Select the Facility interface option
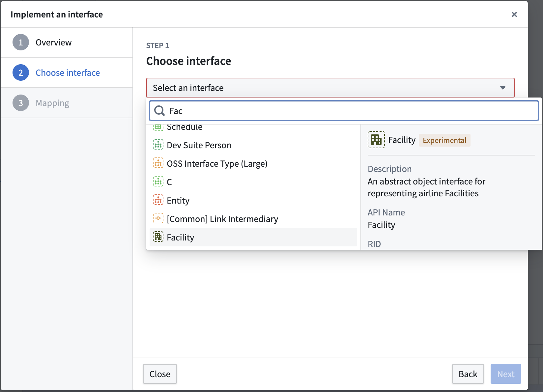The height and width of the screenshot is (392, 543). (253, 237)
